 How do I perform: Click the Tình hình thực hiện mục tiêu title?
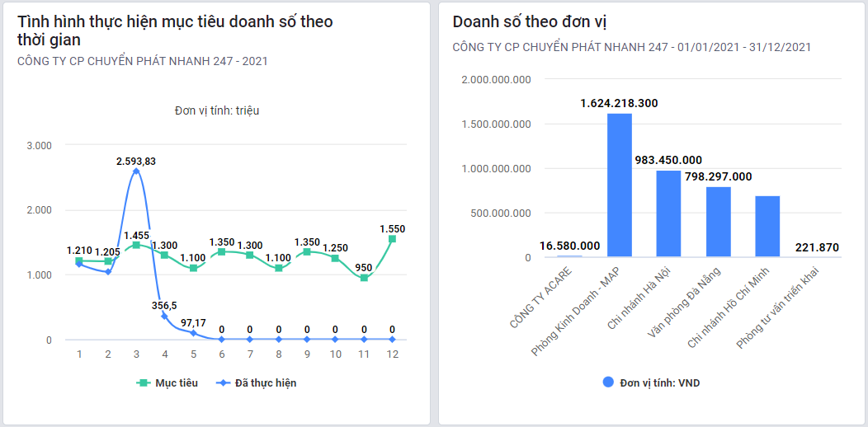(175, 30)
